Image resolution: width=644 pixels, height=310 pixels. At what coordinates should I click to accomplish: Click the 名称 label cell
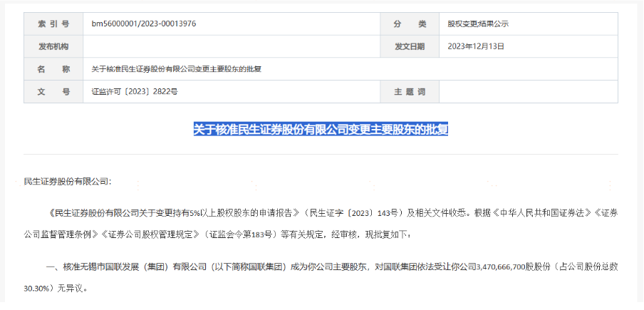click(53, 69)
